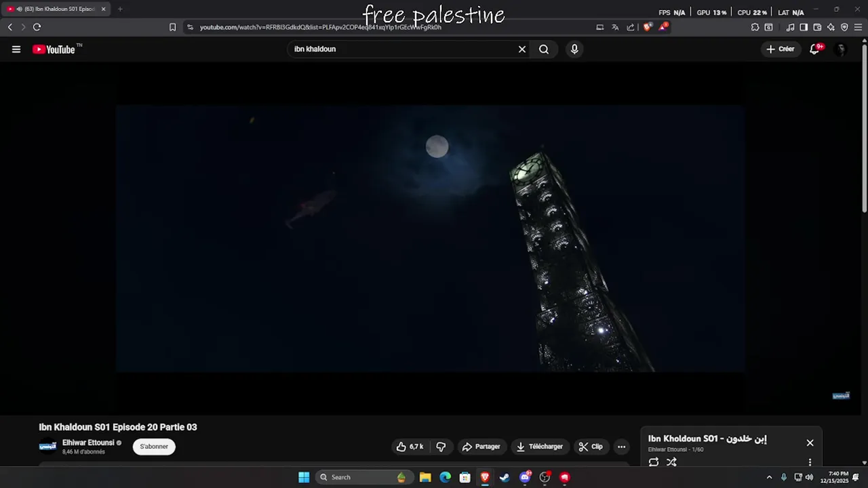
Task: Open picture-in-picture icon in address bar
Action: click(x=599, y=27)
